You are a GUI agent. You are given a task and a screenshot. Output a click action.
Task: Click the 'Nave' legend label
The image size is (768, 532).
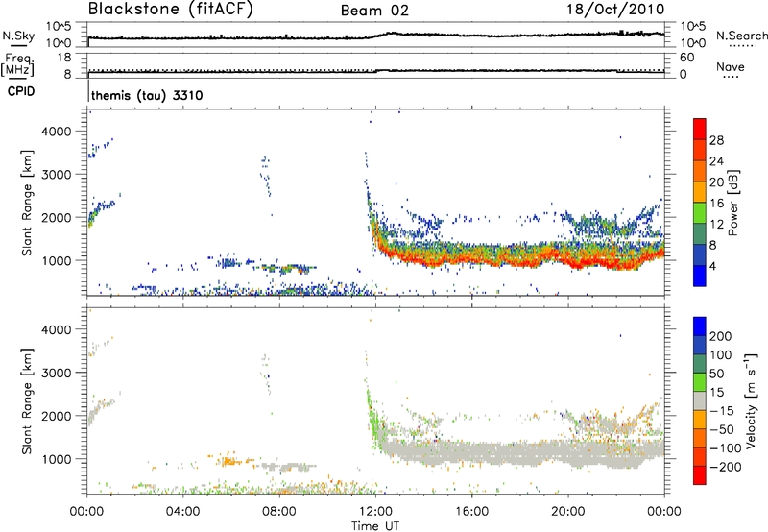click(731, 66)
